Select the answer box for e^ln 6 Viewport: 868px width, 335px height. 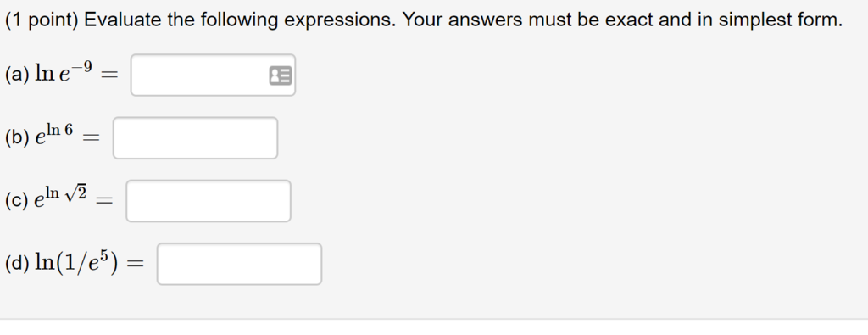tap(196, 138)
